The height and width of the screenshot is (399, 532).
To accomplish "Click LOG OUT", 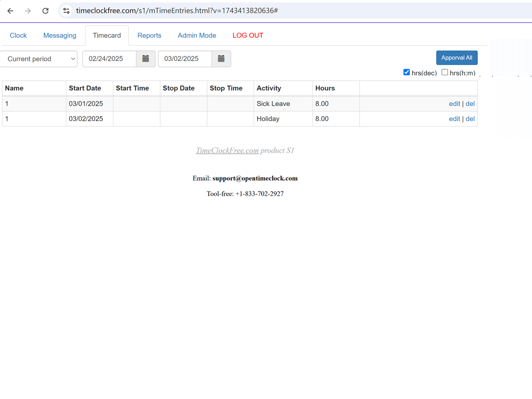I will coord(248,35).
